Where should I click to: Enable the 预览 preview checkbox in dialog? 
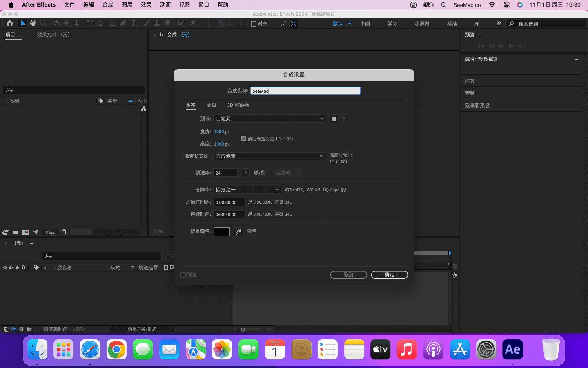(x=183, y=275)
